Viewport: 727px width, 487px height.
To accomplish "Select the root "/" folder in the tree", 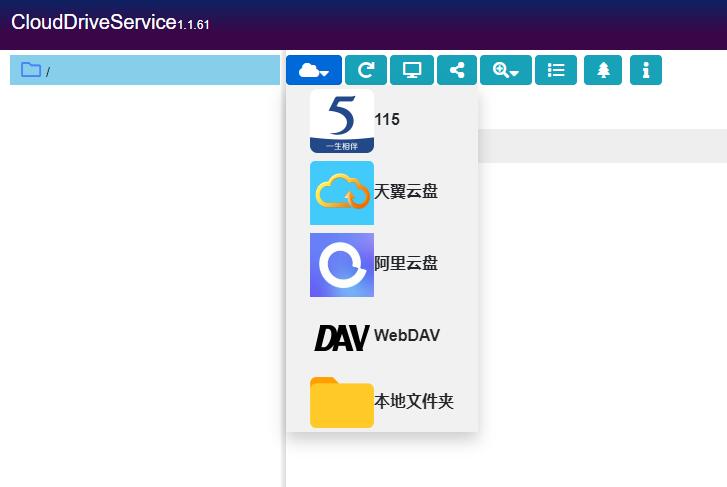I will click(47, 71).
